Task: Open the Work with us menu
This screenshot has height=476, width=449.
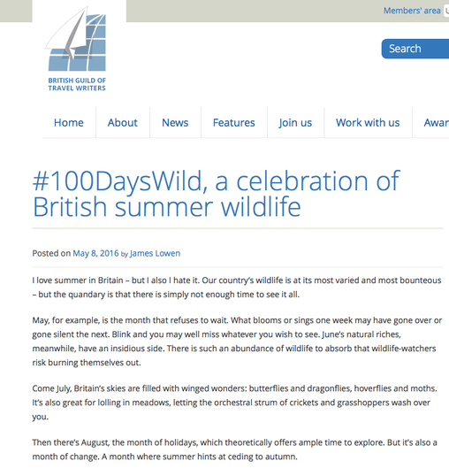Action: coord(368,123)
